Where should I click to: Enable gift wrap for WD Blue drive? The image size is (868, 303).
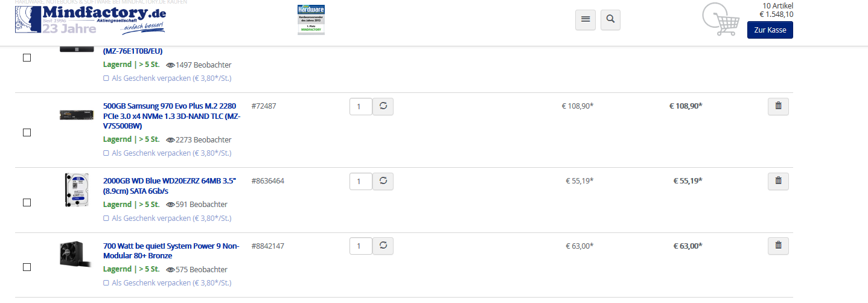pyautogui.click(x=167, y=218)
